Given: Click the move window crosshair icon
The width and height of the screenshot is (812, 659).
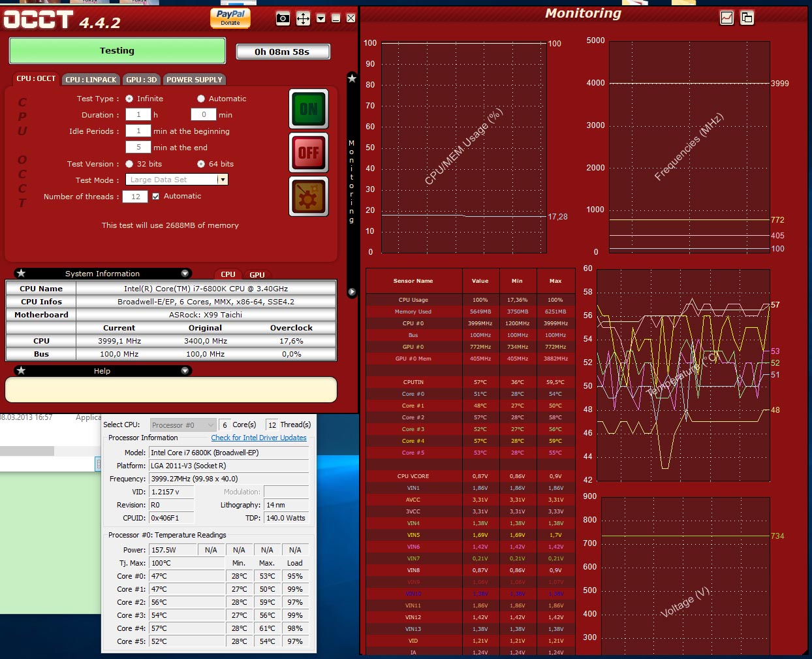Looking at the screenshot, I should pos(303,18).
